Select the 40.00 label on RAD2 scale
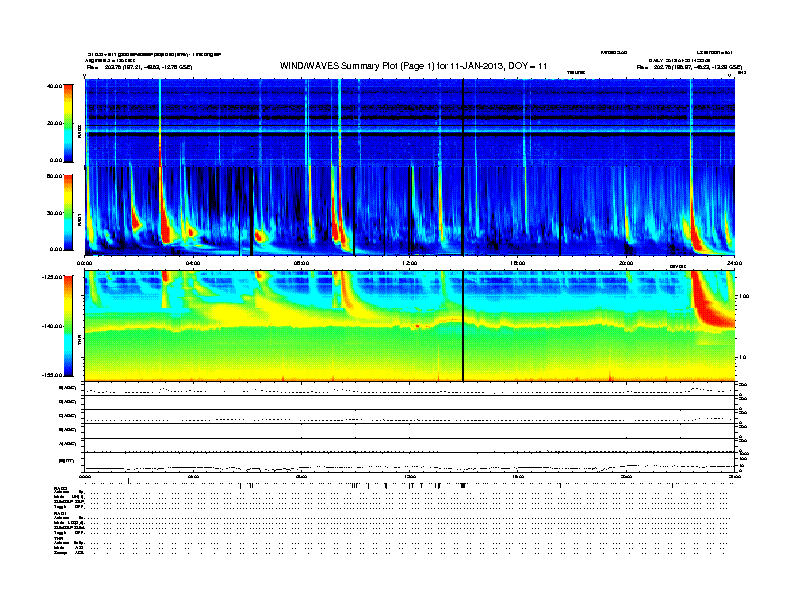 click(54, 86)
